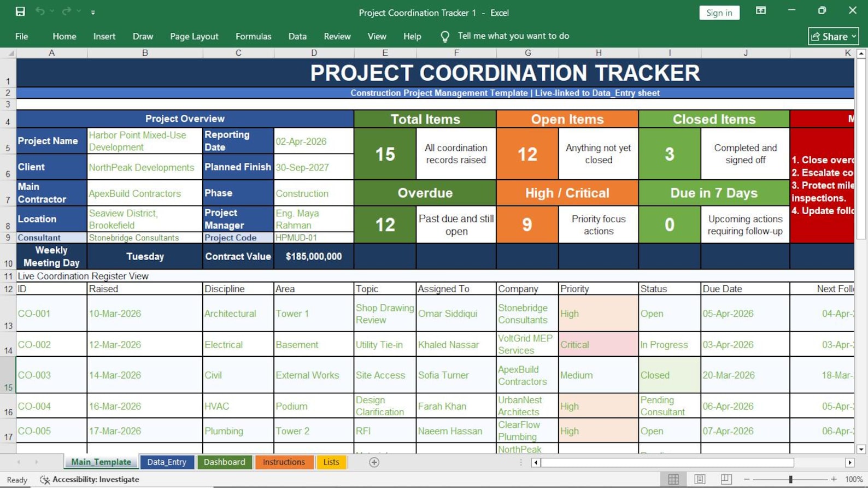Select the Omar Siddiqui cell
Image resolution: width=868 pixels, height=489 pixels.
[x=456, y=314]
